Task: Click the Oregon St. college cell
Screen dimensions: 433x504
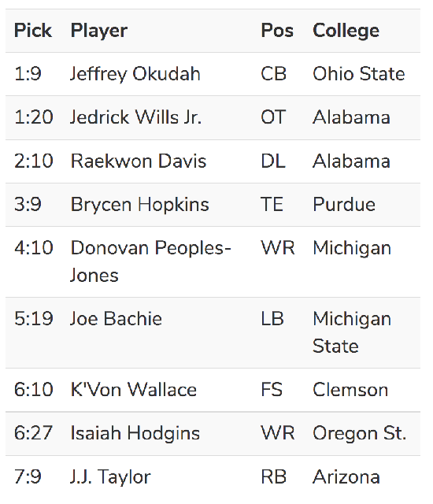Action: point(360,434)
